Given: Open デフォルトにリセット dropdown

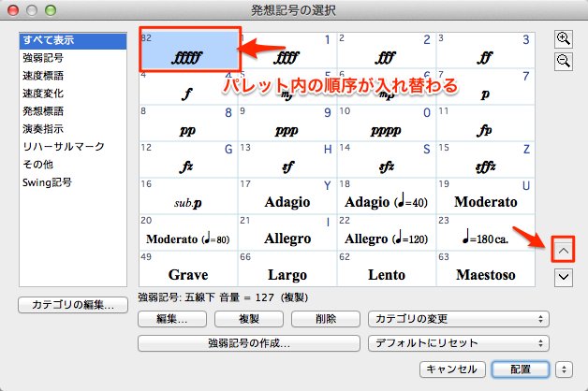Looking at the screenshot, I should tap(459, 343).
